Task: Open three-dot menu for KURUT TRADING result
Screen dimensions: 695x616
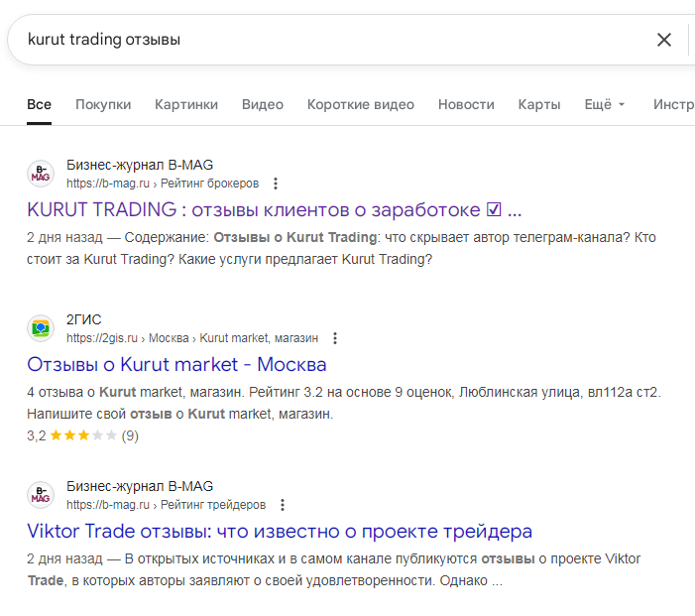Action: pyautogui.click(x=276, y=184)
